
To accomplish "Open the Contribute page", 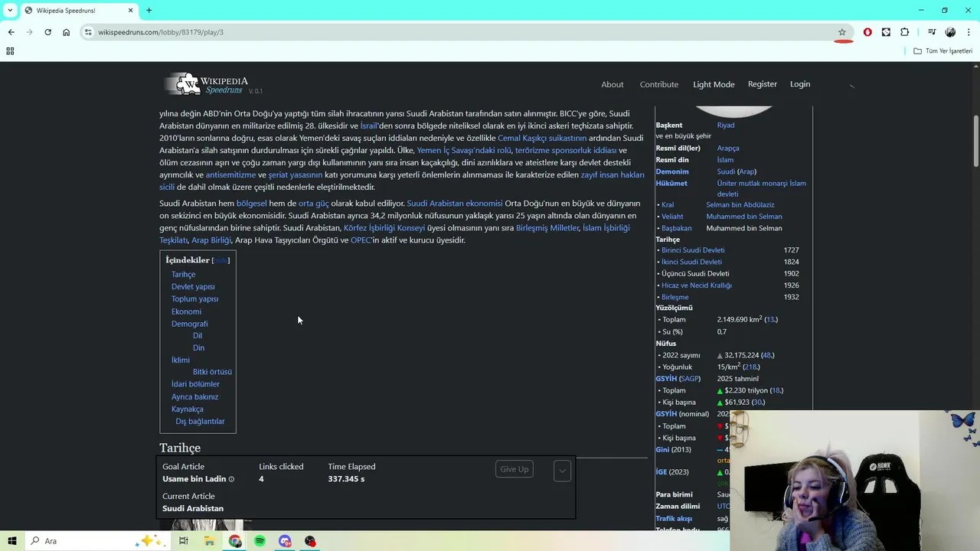I will point(659,84).
